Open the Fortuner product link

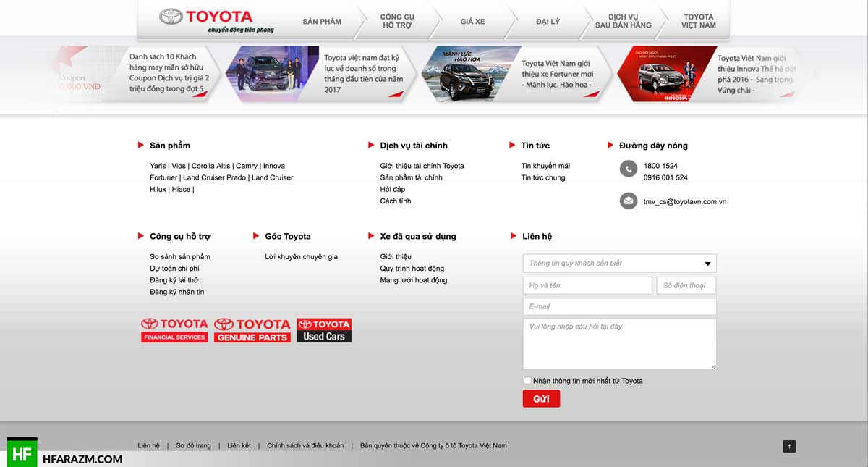[x=163, y=177]
